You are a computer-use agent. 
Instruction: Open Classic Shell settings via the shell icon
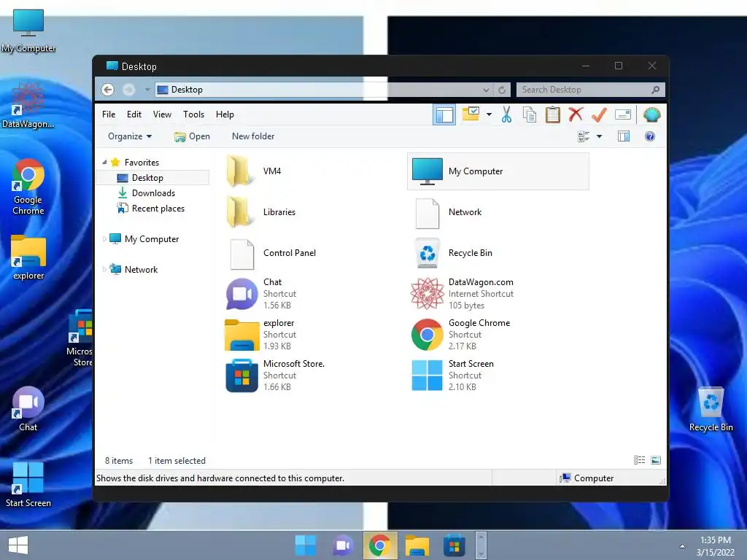pos(651,114)
